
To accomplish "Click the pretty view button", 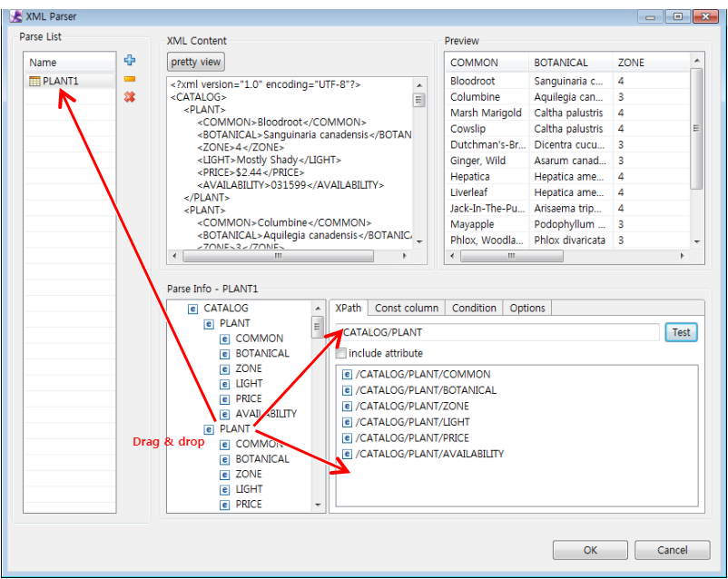I will click(197, 62).
